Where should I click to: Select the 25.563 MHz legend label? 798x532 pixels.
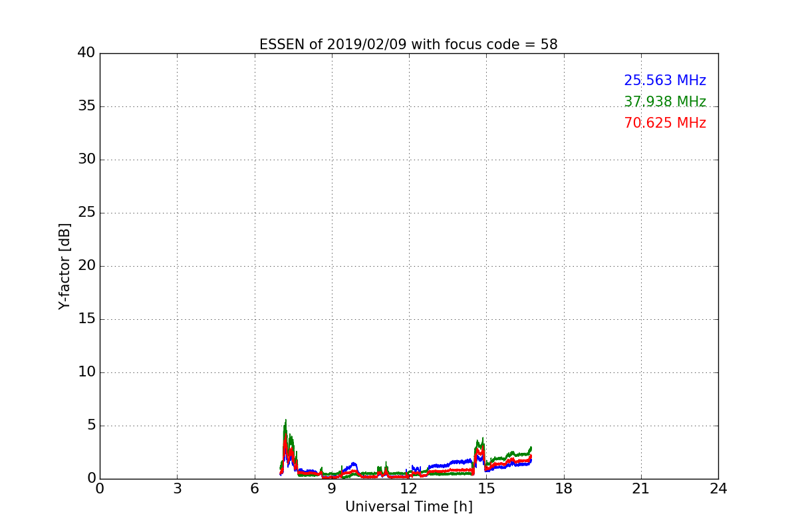[x=665, y=80]
